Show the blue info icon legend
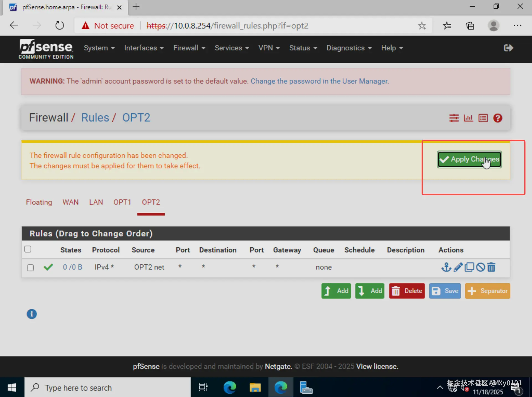 coord(32,314)
